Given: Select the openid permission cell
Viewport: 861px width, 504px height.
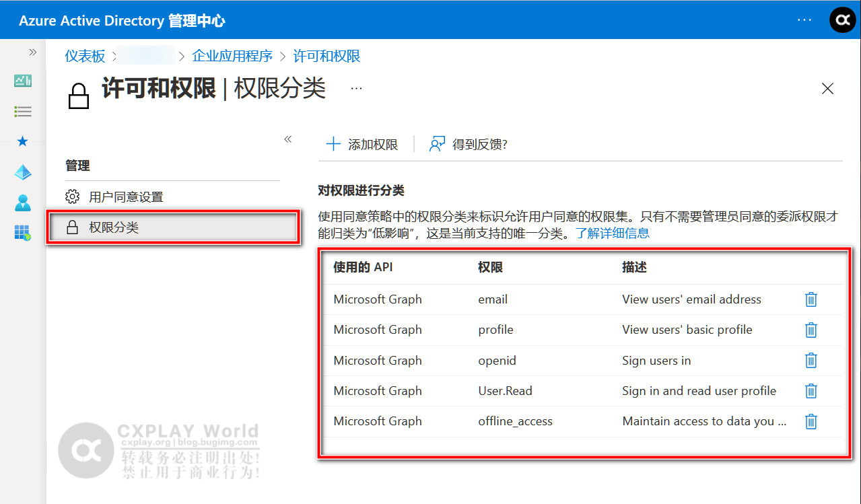Looking at the screenshot, I should click(x=497, y=361).
